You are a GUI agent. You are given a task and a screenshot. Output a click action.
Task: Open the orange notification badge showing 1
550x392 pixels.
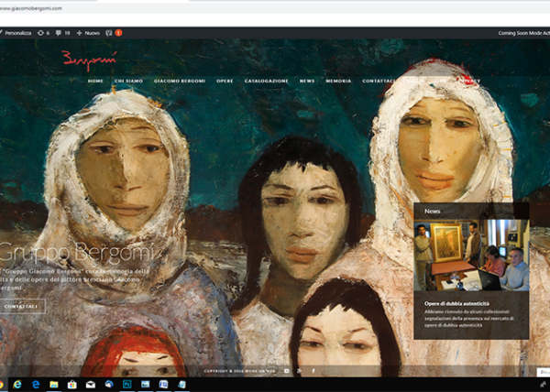[118, 33]
